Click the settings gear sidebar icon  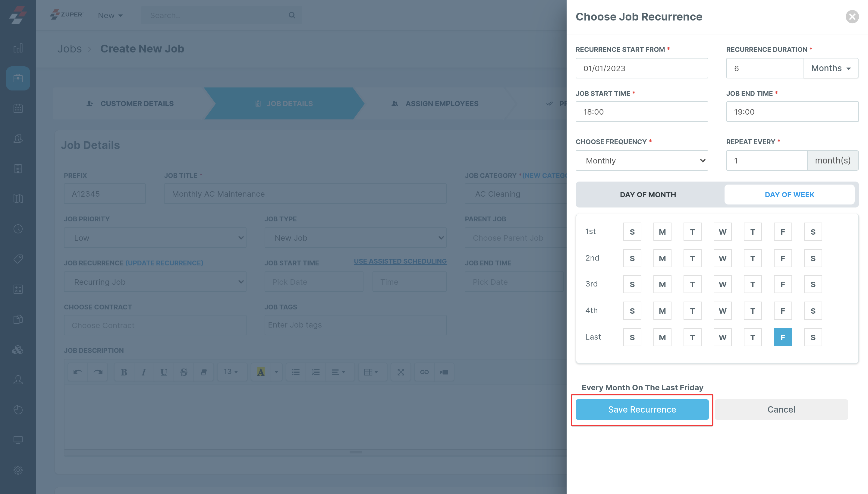point(18,470)
